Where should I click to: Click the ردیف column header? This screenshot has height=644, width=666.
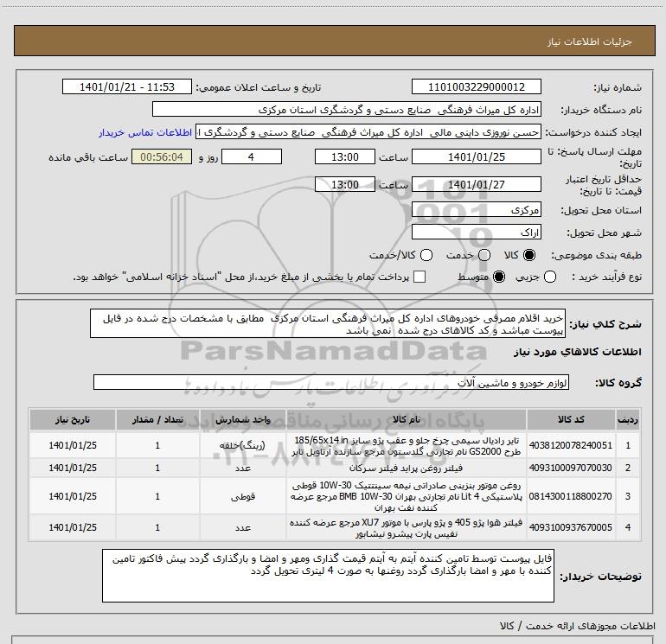(628, 419)
